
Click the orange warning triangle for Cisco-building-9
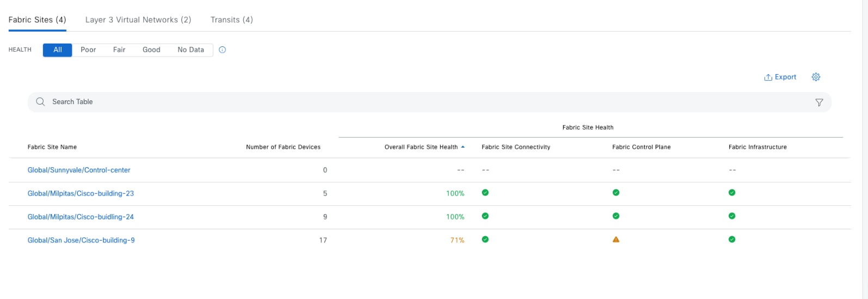click(616, 240)
